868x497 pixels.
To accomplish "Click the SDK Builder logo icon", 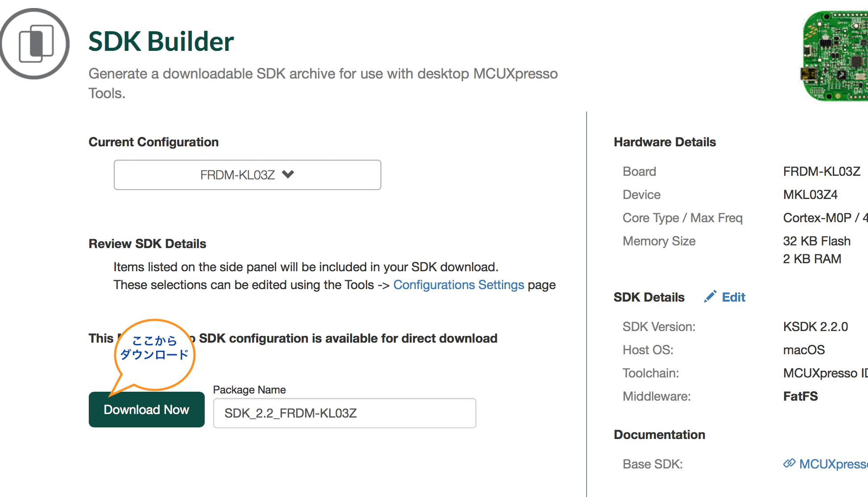I will [x=34, y=44].
